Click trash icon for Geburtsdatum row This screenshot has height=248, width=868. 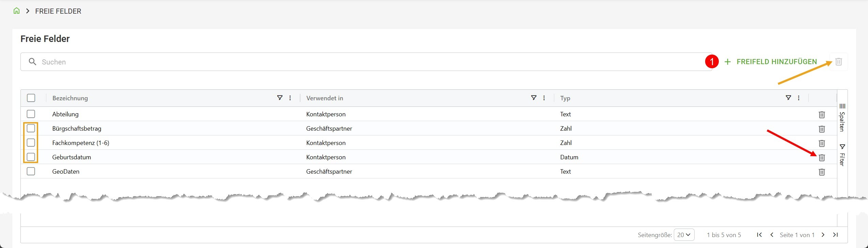pos(822,158)
